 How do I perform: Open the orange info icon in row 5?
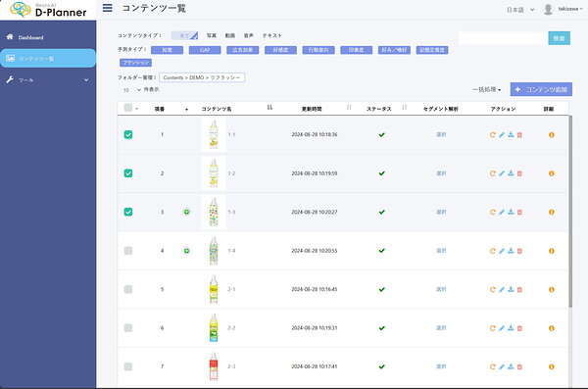(551, 290)
